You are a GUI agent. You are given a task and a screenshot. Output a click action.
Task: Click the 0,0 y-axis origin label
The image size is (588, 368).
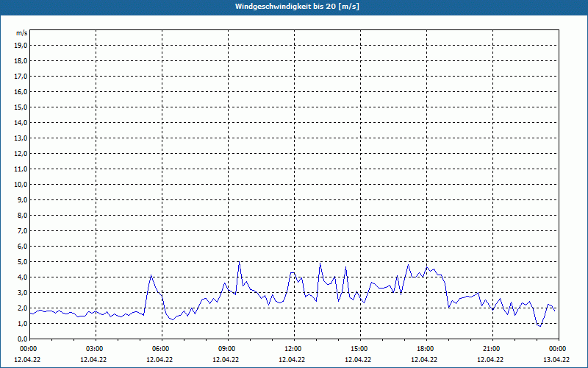coord(22,339)
